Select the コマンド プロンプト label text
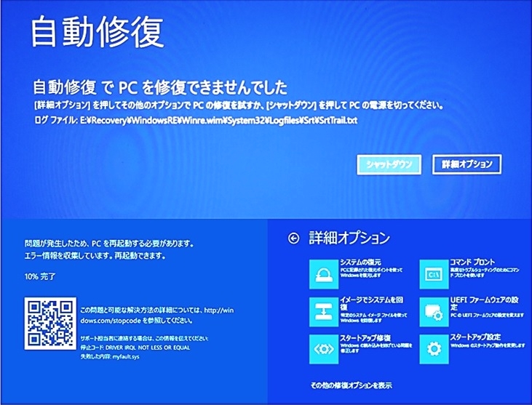 [472, 262]
